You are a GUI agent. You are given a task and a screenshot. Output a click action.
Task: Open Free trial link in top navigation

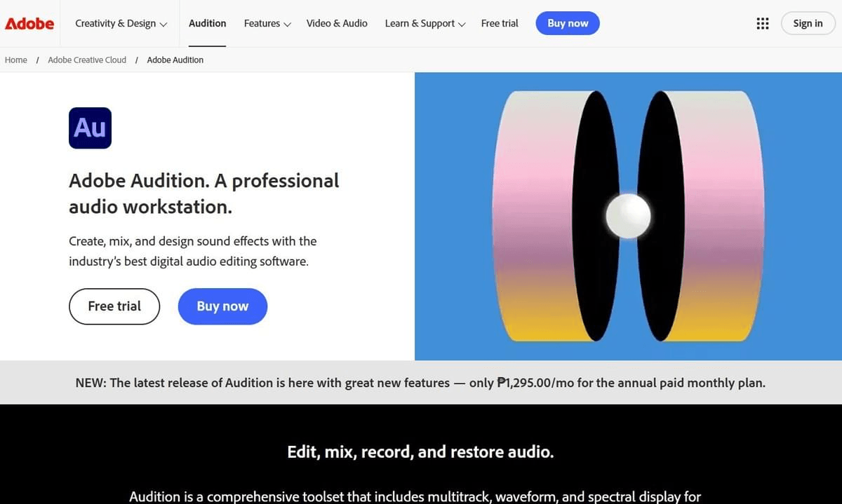500,23
